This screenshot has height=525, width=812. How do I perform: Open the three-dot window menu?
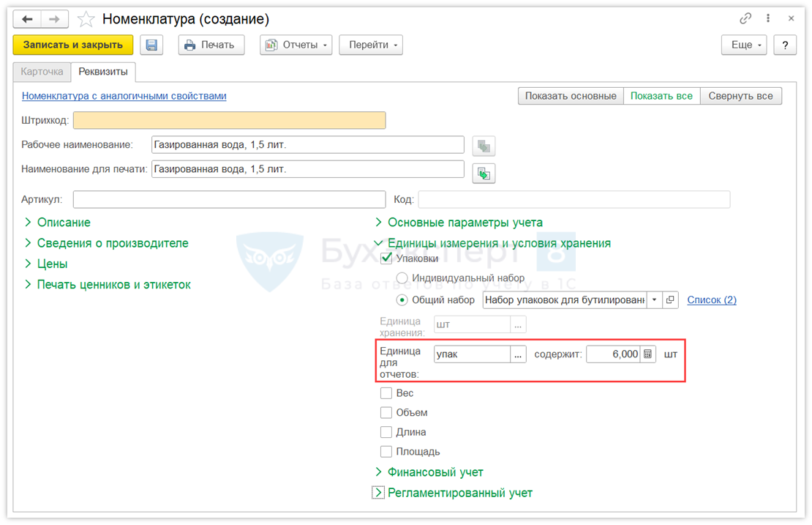pyautogui.click(x=768, y=18)
